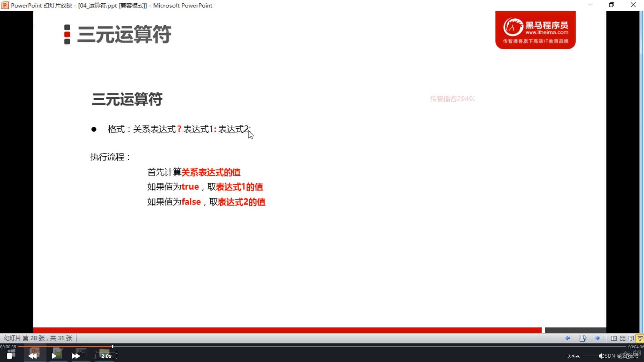Viewport: 644px width, 362px height.
Task: Open the slide show menu icon
Action: pyautogui.click(x=583, y=338)
